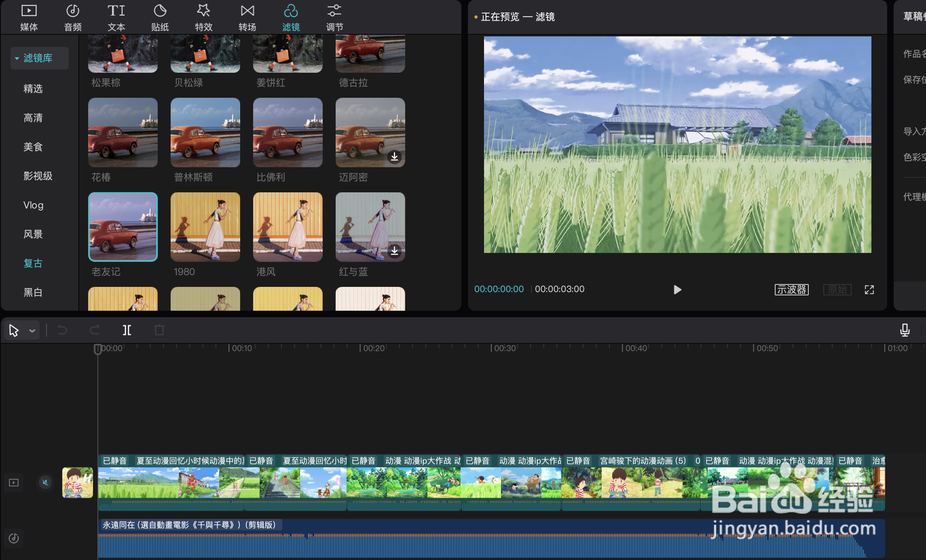Select the 影视级 filter category
The image size is (926, 560).
tap(38, 176)
